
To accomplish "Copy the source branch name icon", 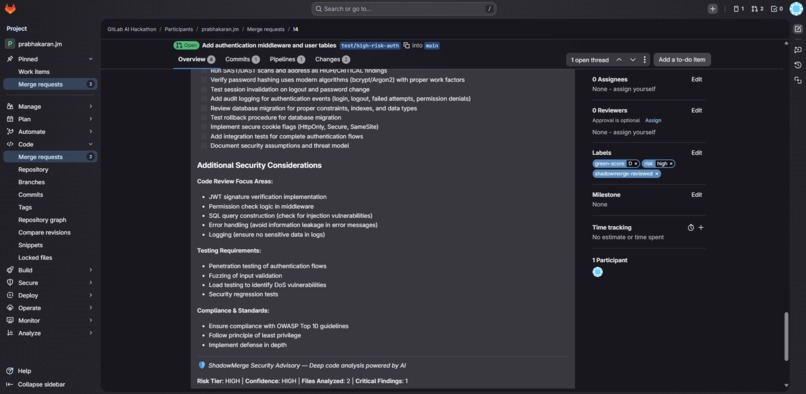I will (x=407, y=45).
